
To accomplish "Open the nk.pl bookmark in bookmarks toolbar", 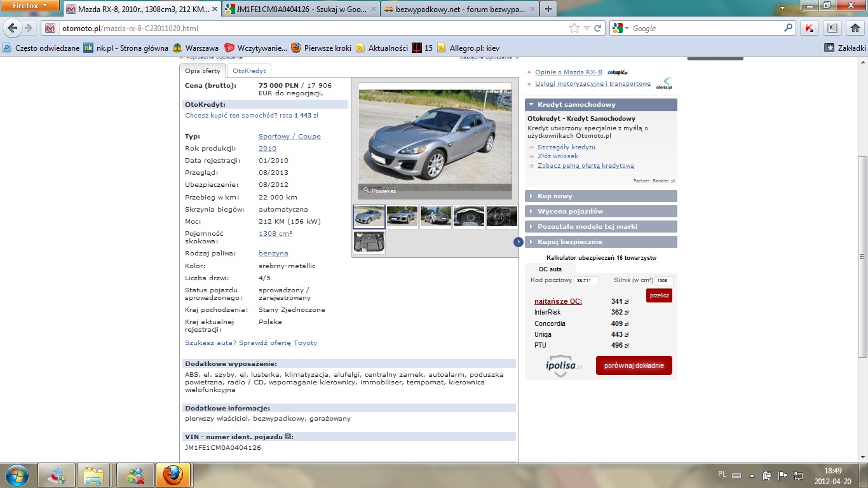I will pyautogui.click(x=126, y=48).
